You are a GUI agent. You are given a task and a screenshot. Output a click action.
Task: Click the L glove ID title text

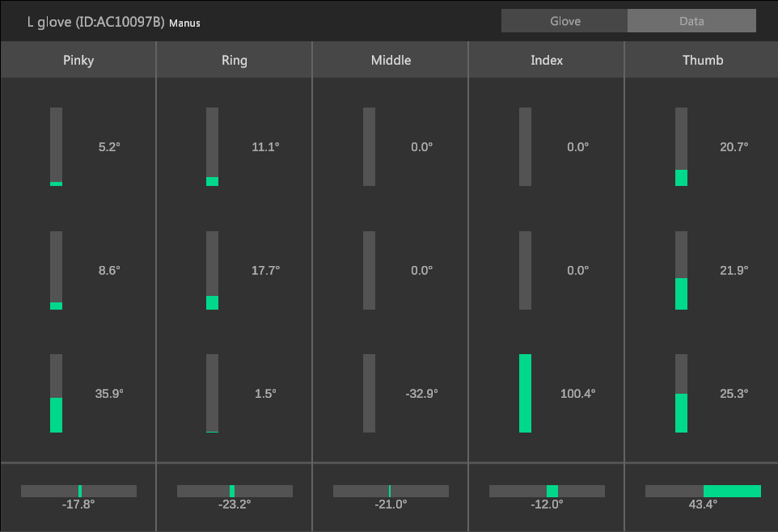pyautogui.click(x=95, y=22)
